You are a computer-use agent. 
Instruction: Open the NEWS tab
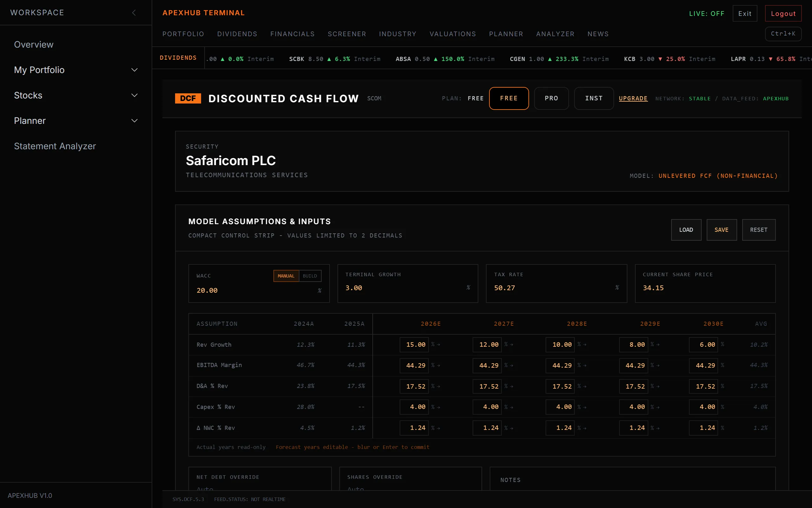[x=598, y=34]
